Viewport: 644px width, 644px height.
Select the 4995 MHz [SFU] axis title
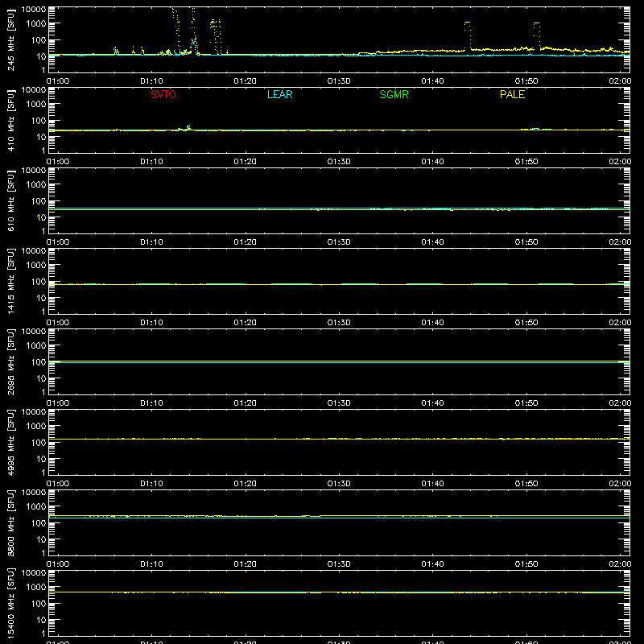click(x=11, y=442)
